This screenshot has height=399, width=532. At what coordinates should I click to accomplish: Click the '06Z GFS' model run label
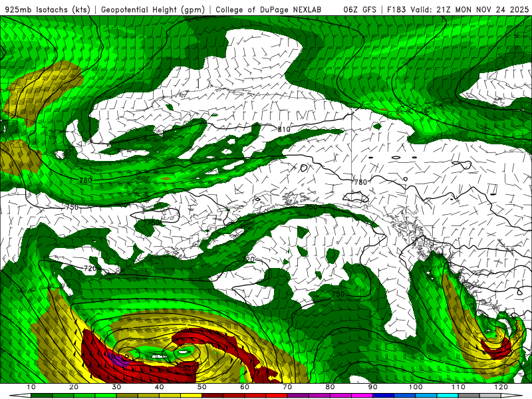tap(360, 10)
